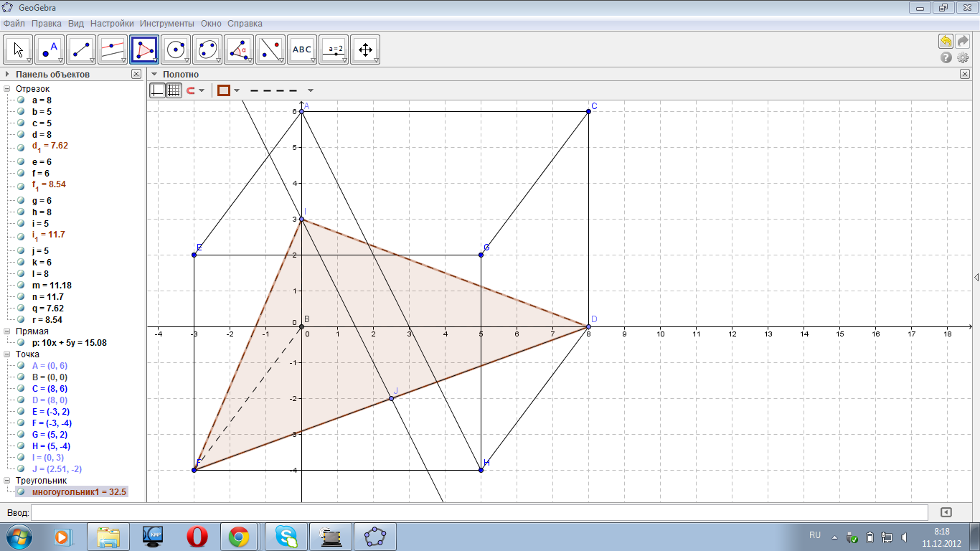
Task: Collapse the Треугольник tree group
Action: [x=7, y=481]
